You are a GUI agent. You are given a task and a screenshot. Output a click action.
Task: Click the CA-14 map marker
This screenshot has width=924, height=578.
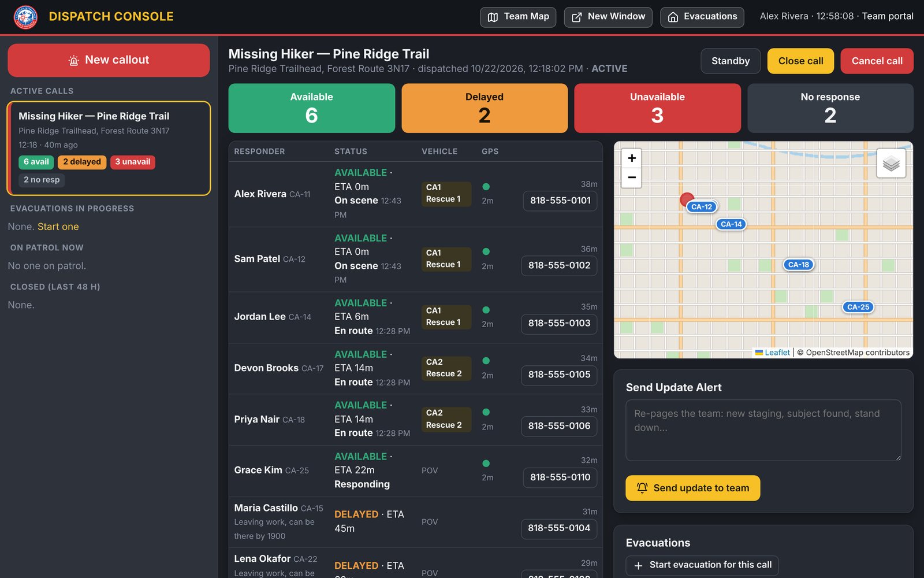click(731, 224)
